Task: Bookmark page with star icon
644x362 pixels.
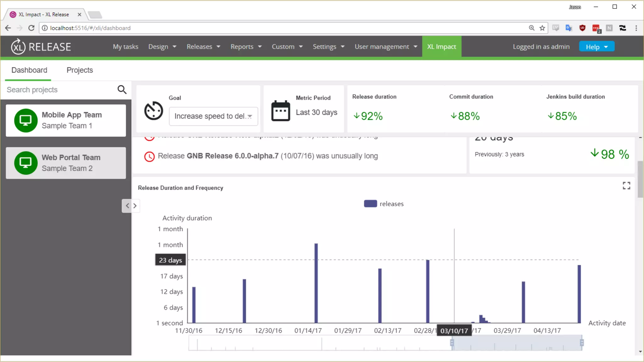Action: click(542, 28)
